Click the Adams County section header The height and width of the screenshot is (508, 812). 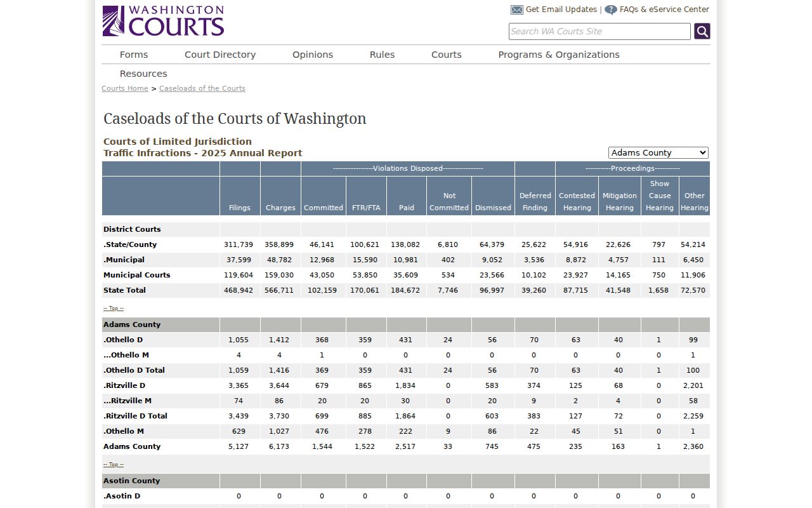tap(132, 324)
